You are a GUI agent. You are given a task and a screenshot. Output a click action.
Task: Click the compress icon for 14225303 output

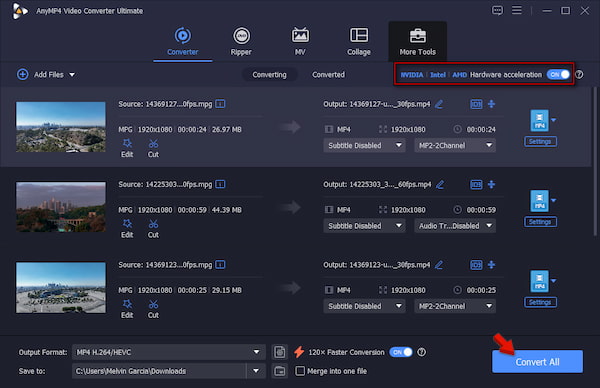492,184
